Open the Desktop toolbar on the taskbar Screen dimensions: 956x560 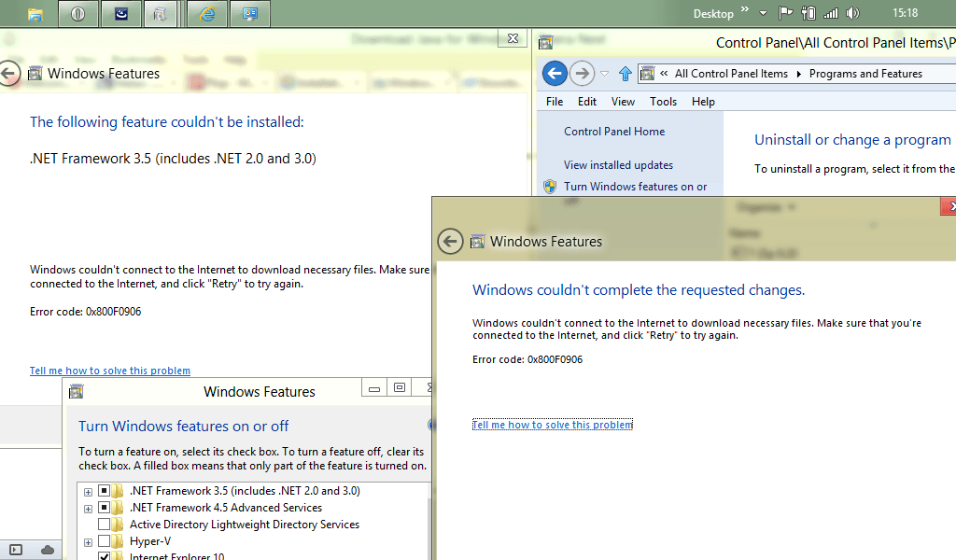712,13
